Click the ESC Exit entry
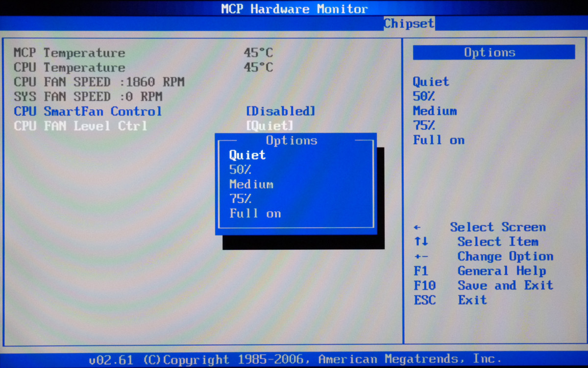Viewport: 588px width, 368px height. tap(472, 300)
